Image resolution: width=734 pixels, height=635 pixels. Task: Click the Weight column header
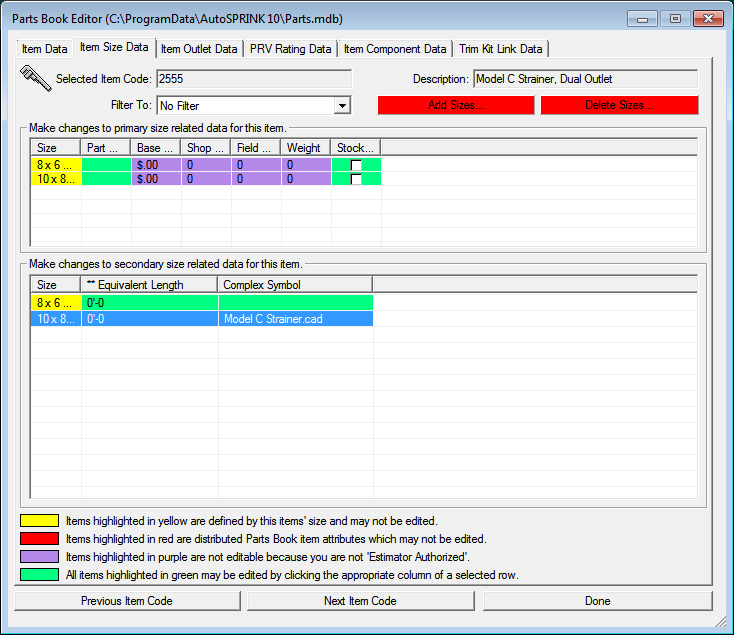coord(305,148)
